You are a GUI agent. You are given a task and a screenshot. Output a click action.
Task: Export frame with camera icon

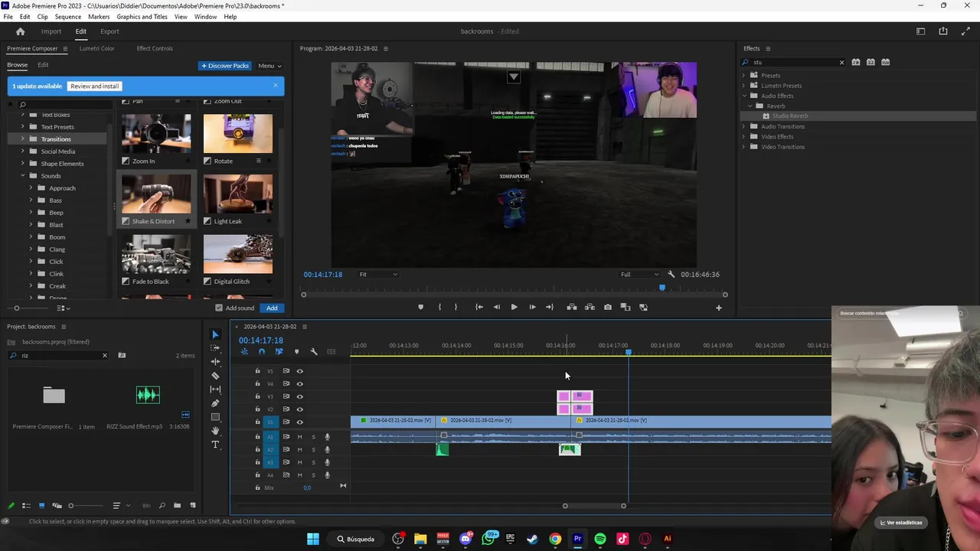[608, 307]
